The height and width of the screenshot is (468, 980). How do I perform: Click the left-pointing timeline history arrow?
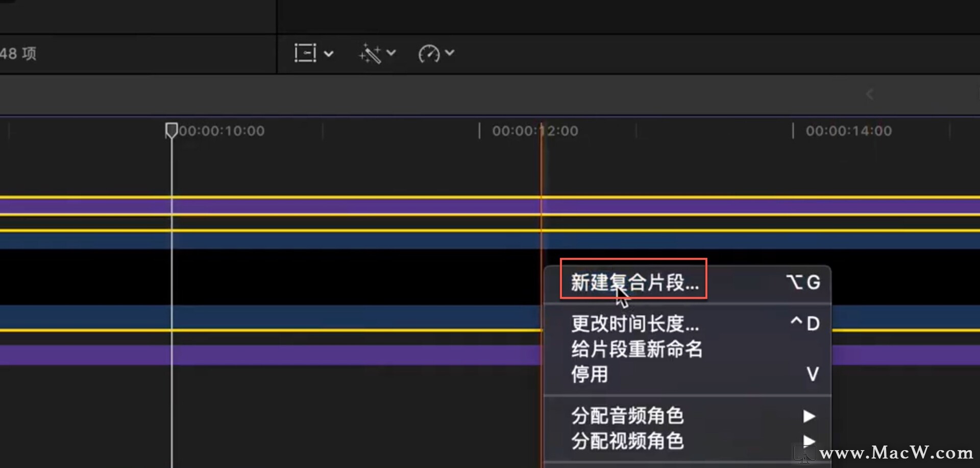pos(870,95)
